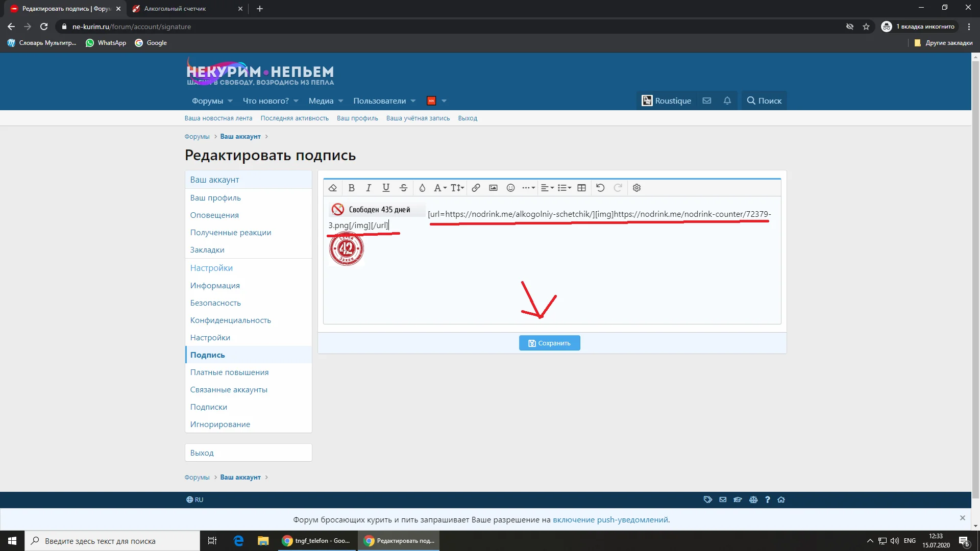
Task: Click the remove formatting eraser icon
Action: [x=333, y=188]
